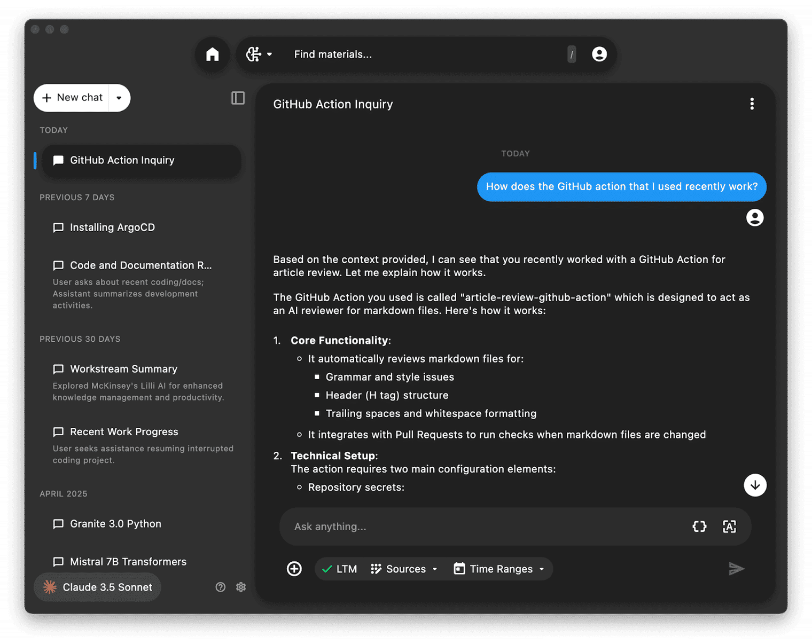
Task: Focus the Find materials search field
Action: 427,54
